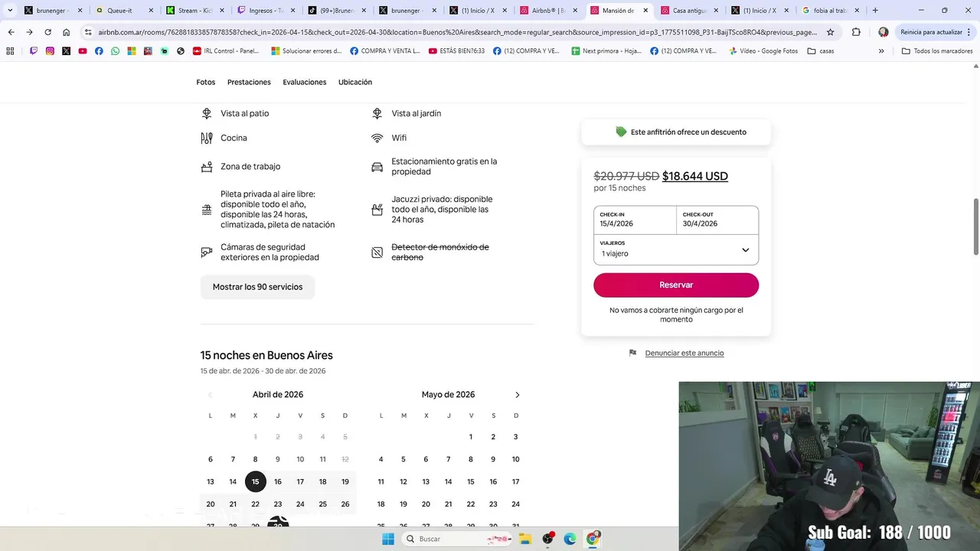Switch to the Evaluaciones section tab
Viewport: 980px width, 551px height.
[x=305, y=82]
